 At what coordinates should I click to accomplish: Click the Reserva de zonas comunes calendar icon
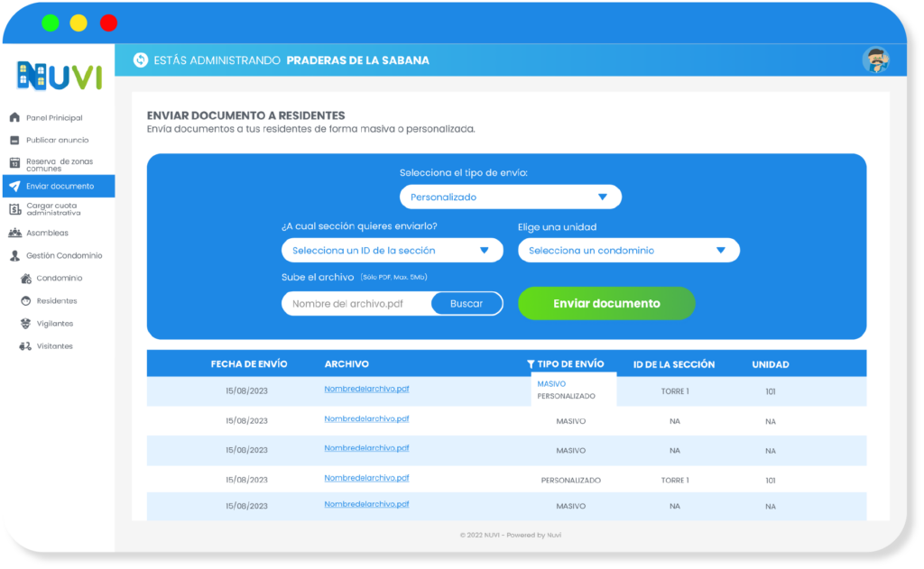coord(14,163)
